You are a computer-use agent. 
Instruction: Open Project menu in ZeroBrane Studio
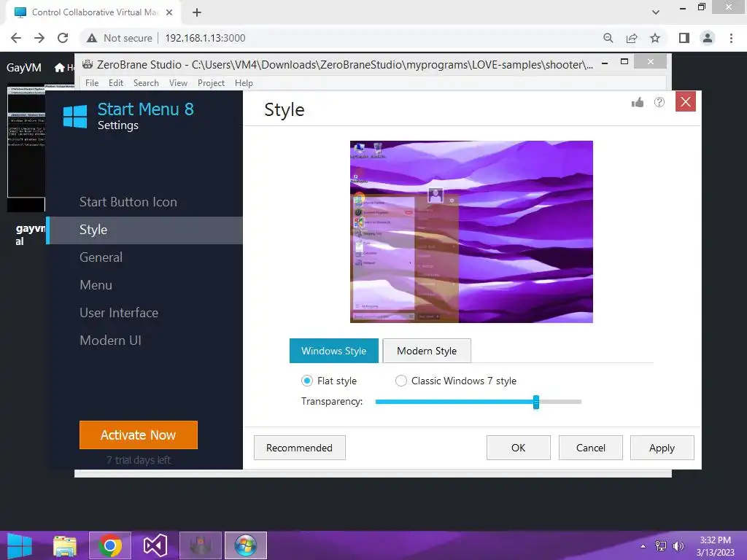[x=211, y=83]
